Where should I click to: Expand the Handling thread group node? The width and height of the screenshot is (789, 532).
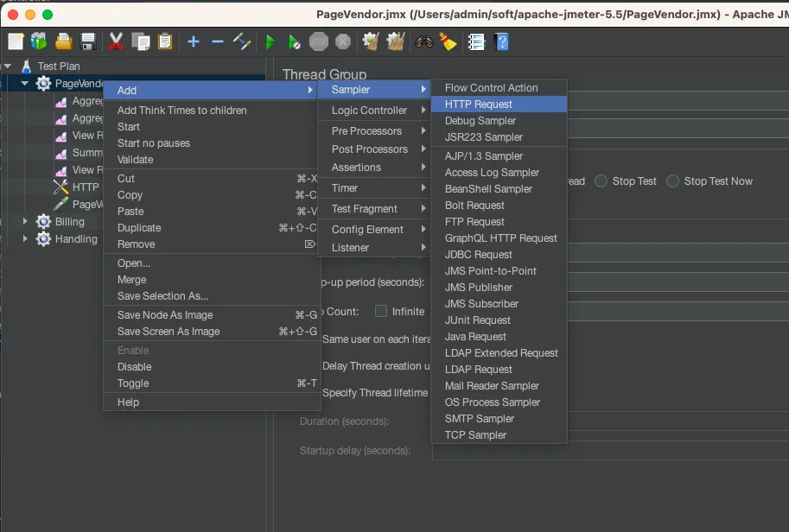click(25, 239)
